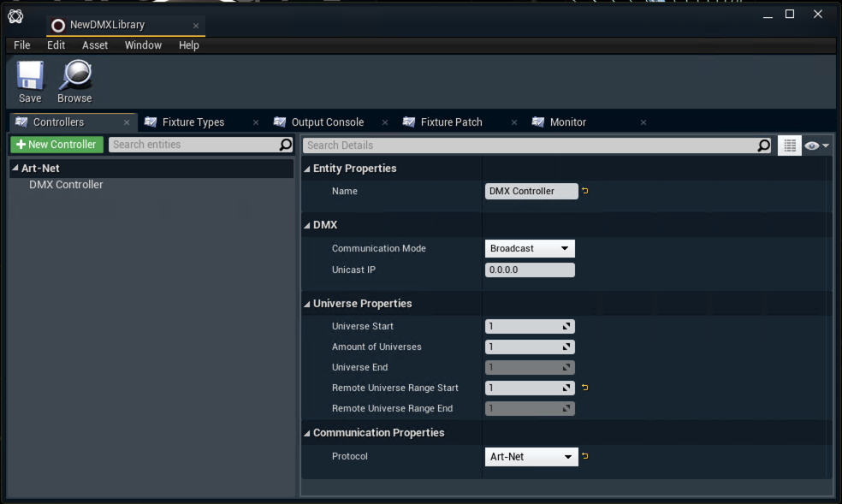Viewport: 842px width, 504px height.
Task: Collapse the Art-Net tree group
Action: 15,169
